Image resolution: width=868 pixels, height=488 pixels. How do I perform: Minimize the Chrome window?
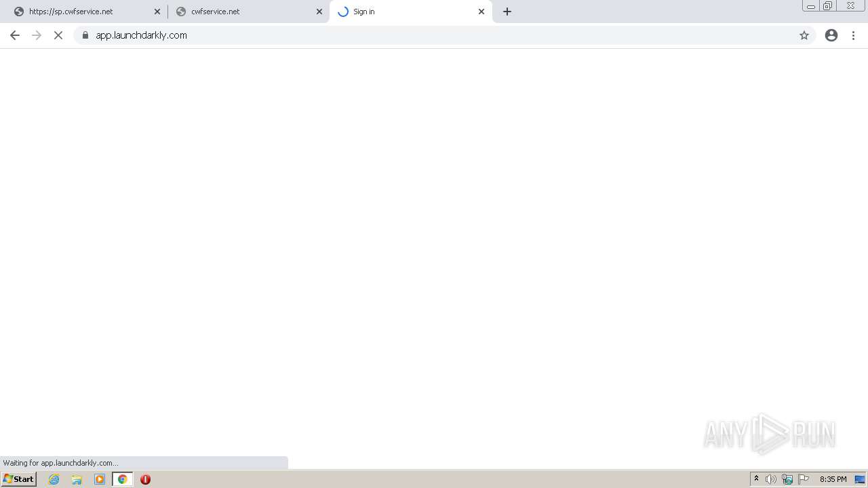pyautogui.click(x=811, y=6)
